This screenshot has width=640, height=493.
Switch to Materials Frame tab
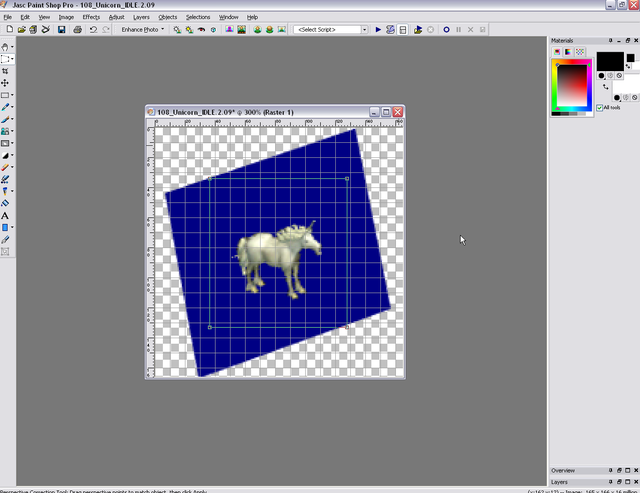coord(557,52)
